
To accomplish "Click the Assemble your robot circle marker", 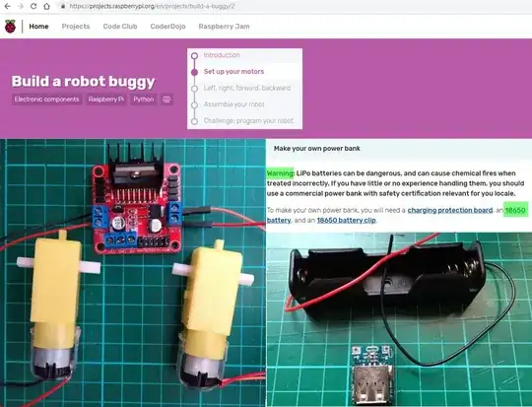I will pos(194,104).
